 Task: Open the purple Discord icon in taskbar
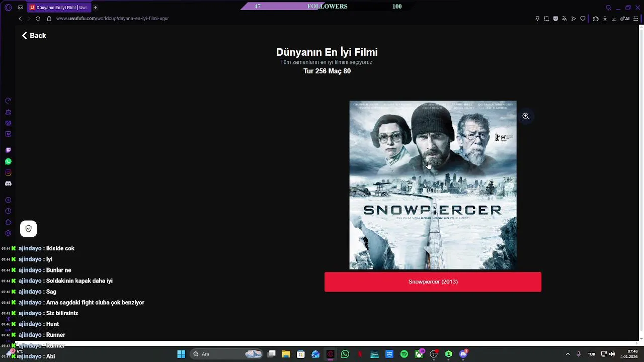pyautogui.click(x=463, y=354)
